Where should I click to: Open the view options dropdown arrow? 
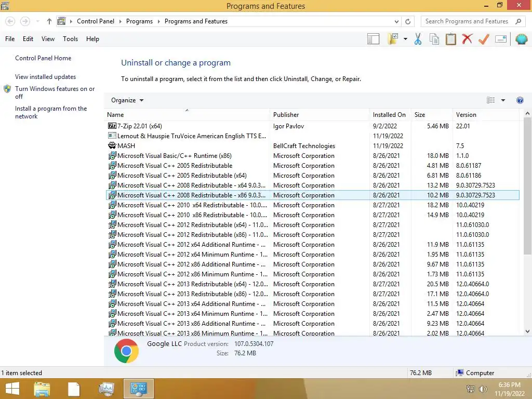pos(503,100)
